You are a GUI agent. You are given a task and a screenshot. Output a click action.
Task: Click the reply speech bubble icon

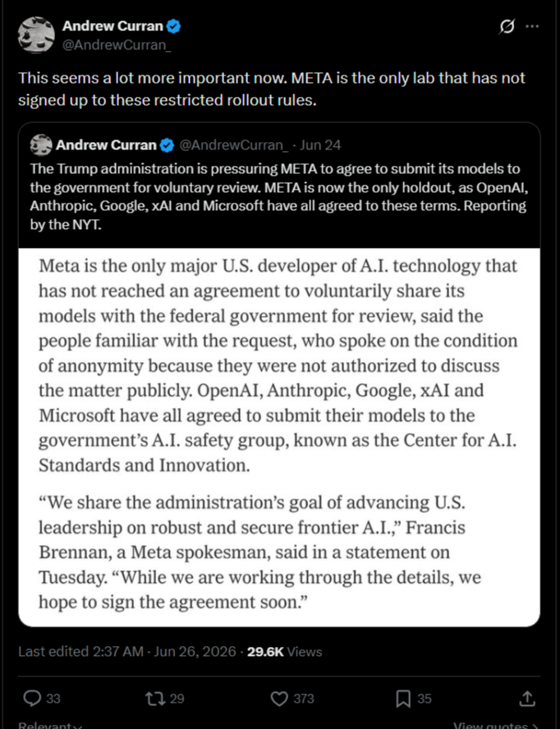tap(32, 699)
